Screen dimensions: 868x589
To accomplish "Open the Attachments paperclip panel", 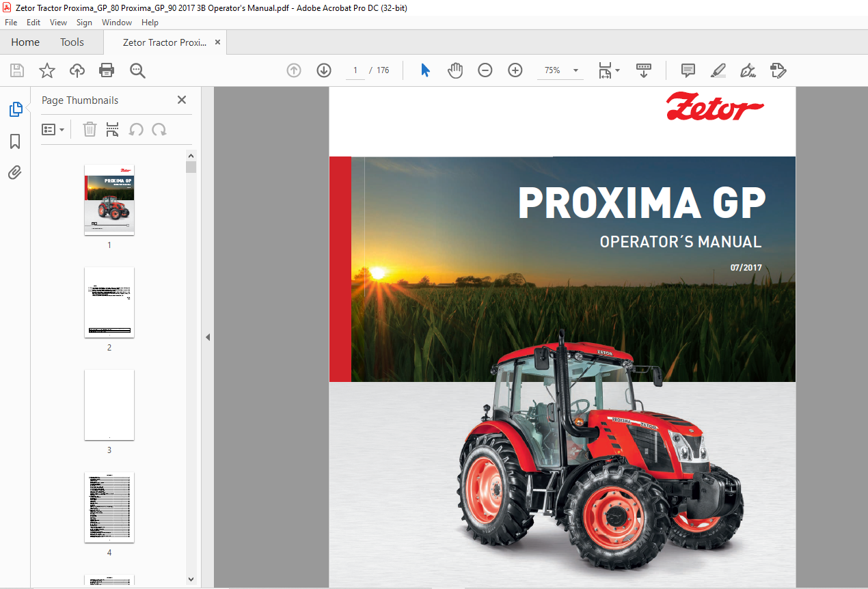I will [x=15, y=173].
